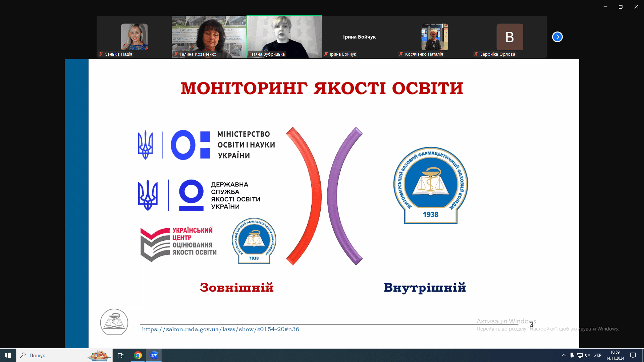Click muted mic icon beside Косяченко Наталія
This screenshot has height=362, width=644.
(401, 54)
